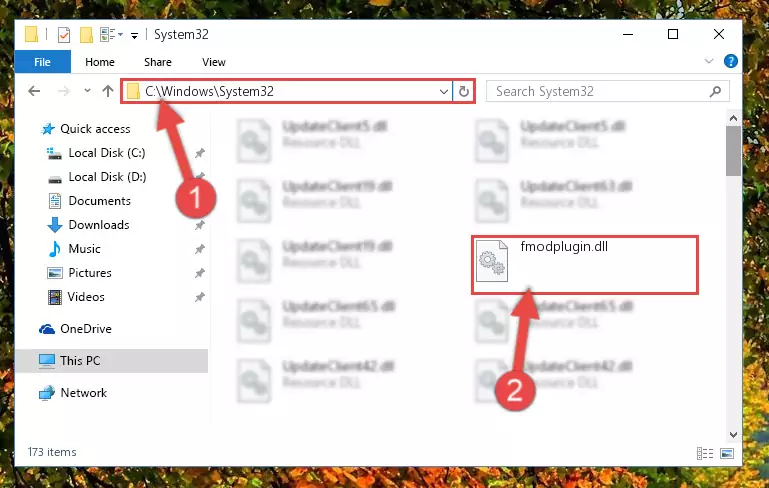Toggle the pin next to Pictures
The height and width of the screenshot is (488, 769).
(x=200, y=273)
